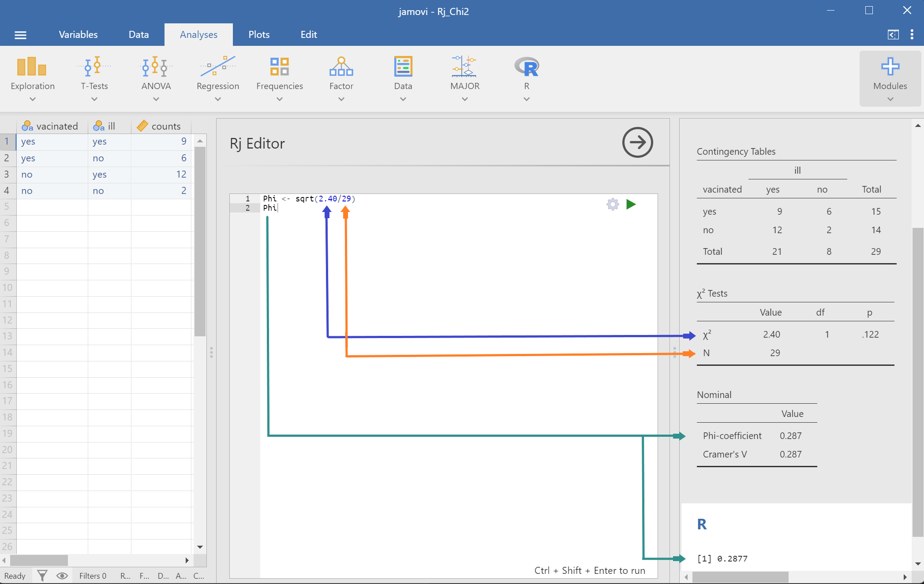This screenshot has height=584, width=924.
Task: Click the Rj editor settings gear
Action: [613, 205]
